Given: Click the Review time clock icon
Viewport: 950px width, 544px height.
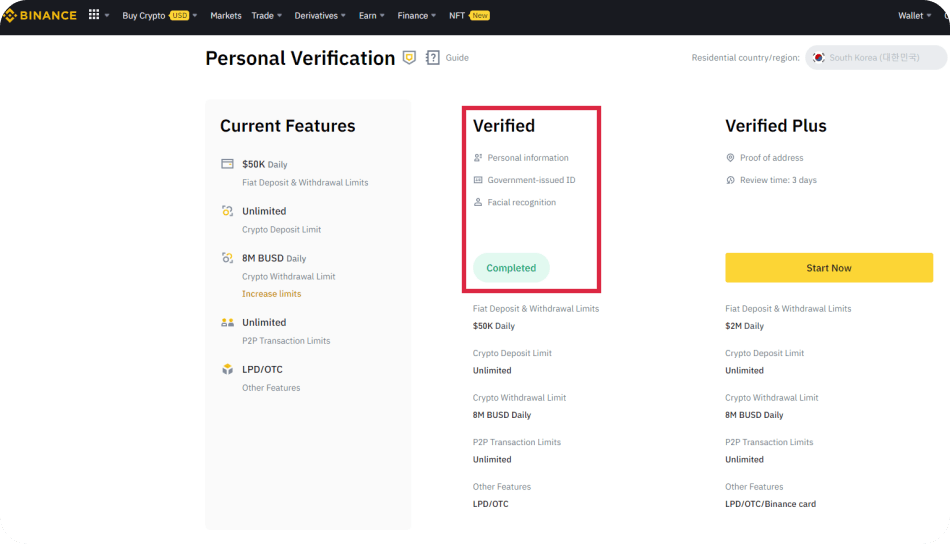Looking at the screenshot, I should pos(730,180).
